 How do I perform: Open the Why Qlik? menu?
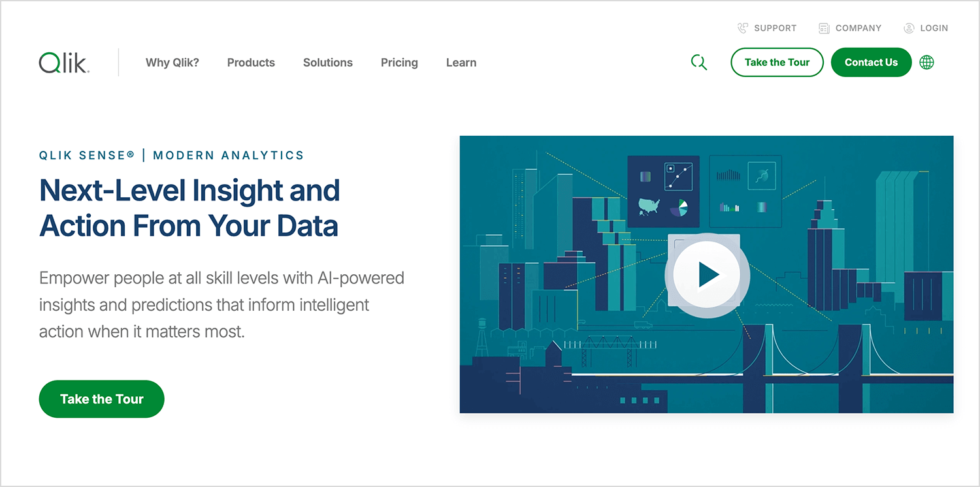pos(172,63)
